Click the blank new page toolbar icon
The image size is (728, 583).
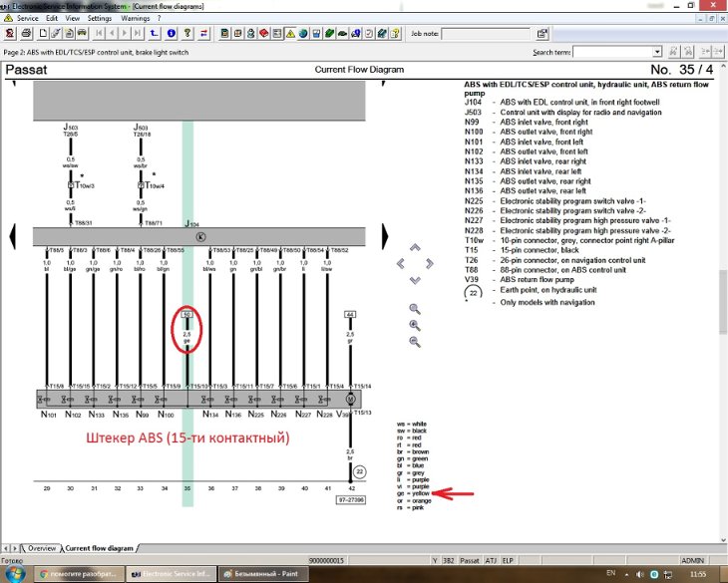43,34
